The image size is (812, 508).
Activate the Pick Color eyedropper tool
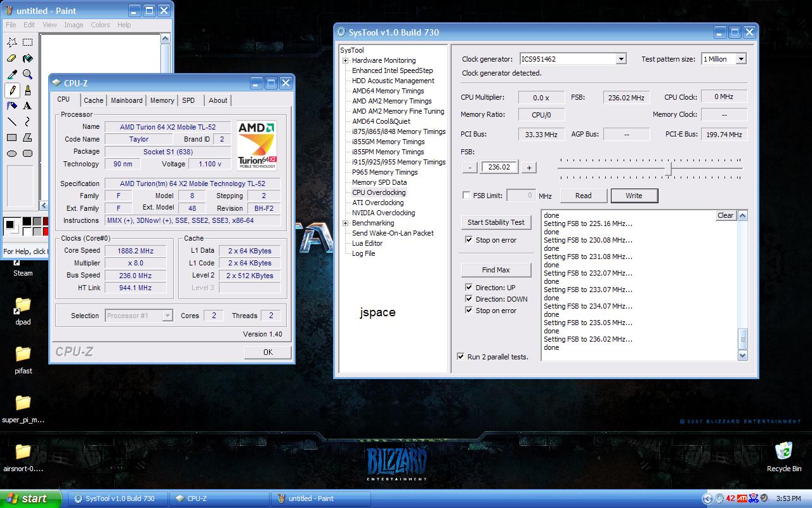(12, 74)
